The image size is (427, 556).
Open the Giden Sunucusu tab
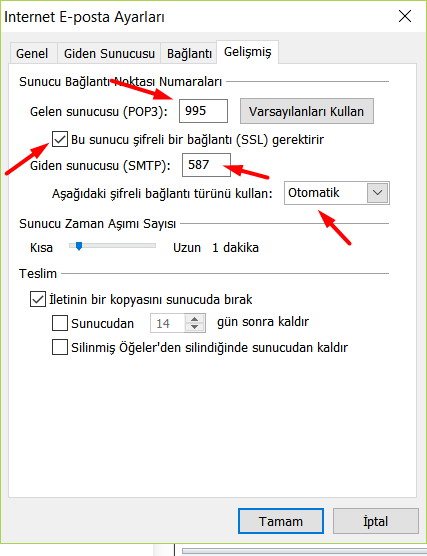tap(109, 54)
